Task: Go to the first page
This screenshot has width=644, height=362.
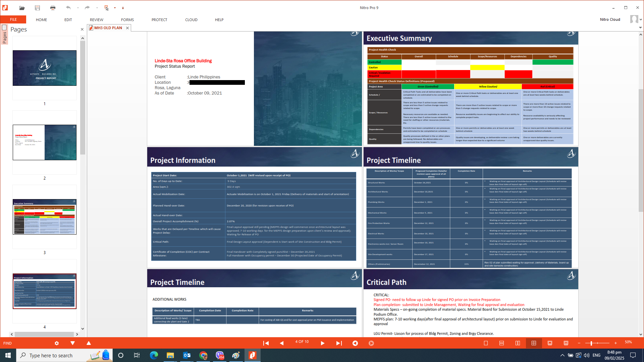Action: click(266, 343)
